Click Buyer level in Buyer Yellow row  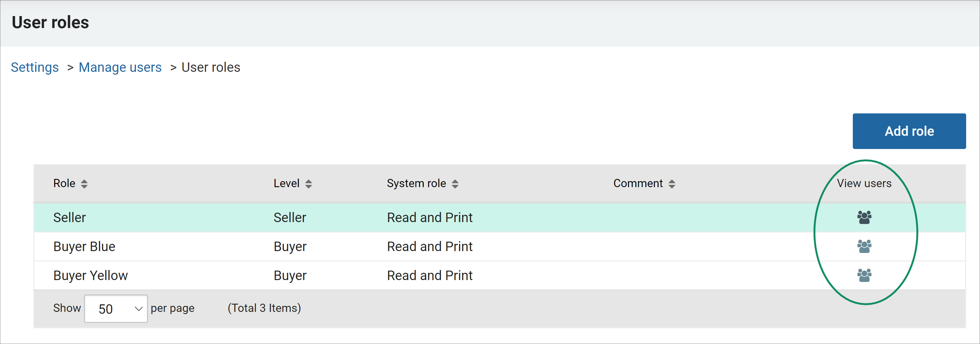(290, 276)
